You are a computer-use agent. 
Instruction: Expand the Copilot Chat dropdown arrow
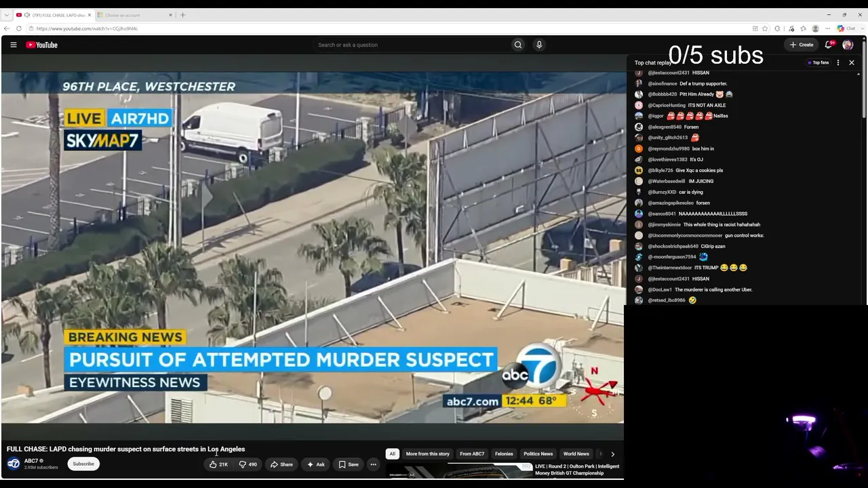pyautogui.click(x=861, y=28)
